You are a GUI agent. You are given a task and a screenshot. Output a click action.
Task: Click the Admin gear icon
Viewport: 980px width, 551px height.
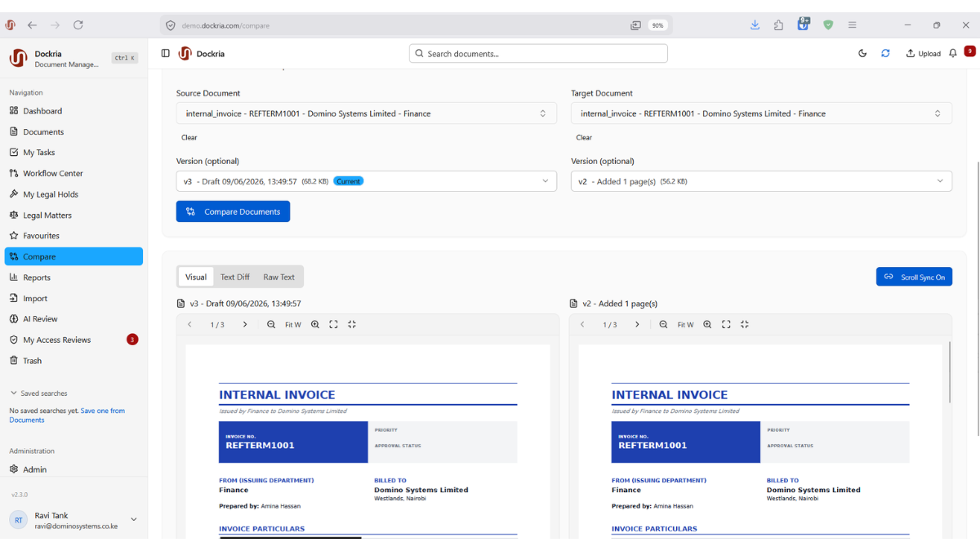click(x=14, y=469)
